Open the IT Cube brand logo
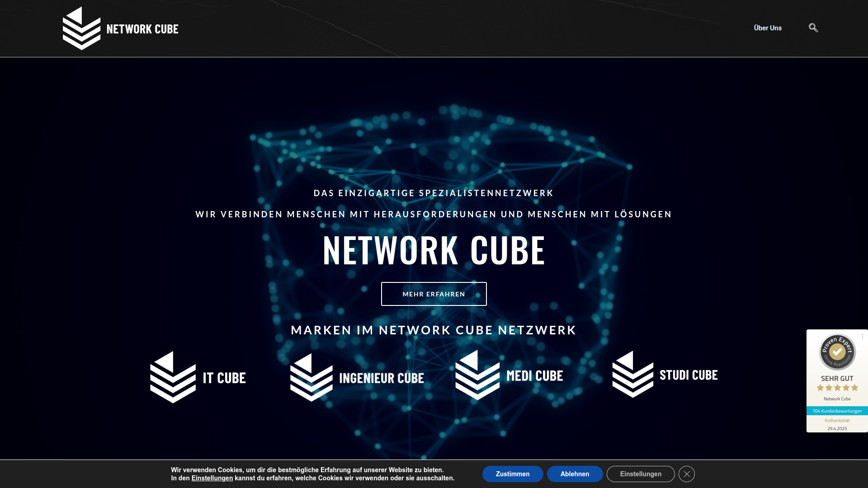 (198, 377)
